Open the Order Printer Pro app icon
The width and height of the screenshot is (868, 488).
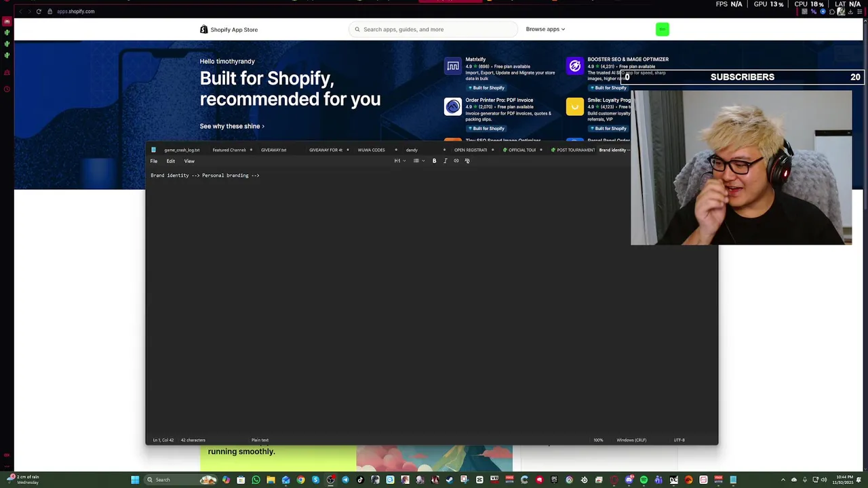pos(453,106)
